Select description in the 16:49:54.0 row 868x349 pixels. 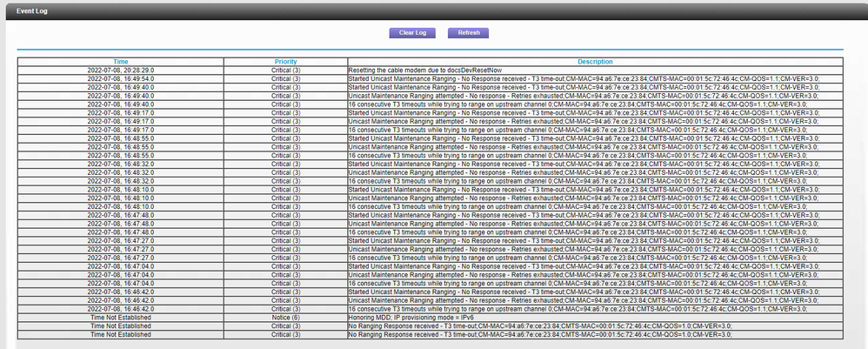584,78
